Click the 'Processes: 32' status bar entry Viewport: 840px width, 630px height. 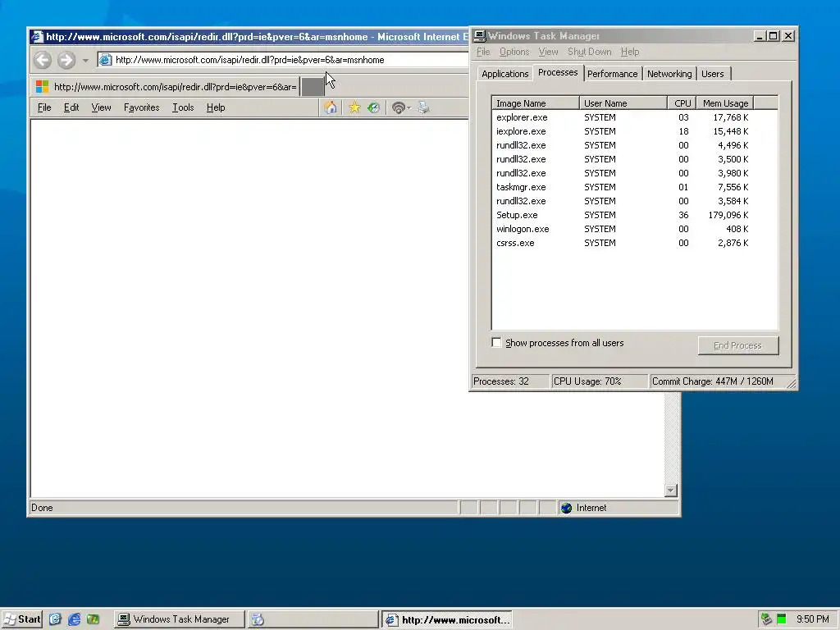point(510,381)
